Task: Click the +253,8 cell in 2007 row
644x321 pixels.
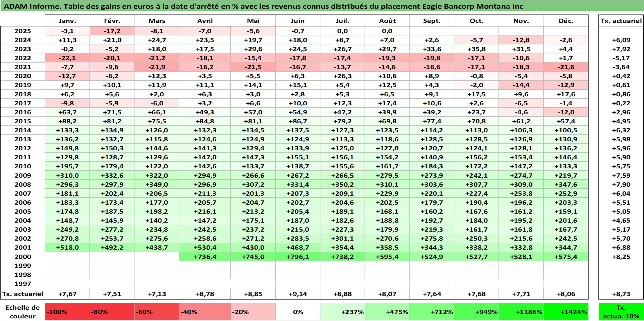Action: pos(521,194)
